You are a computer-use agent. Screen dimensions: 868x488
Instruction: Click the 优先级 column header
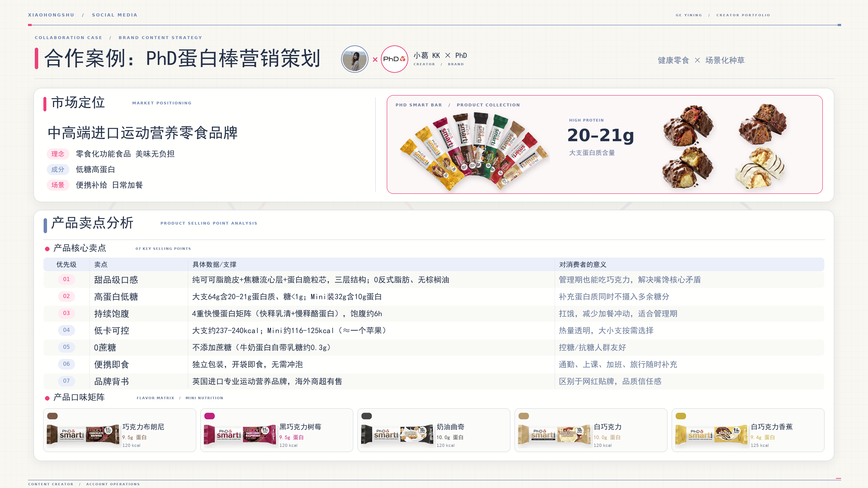[x=66, y=264]
